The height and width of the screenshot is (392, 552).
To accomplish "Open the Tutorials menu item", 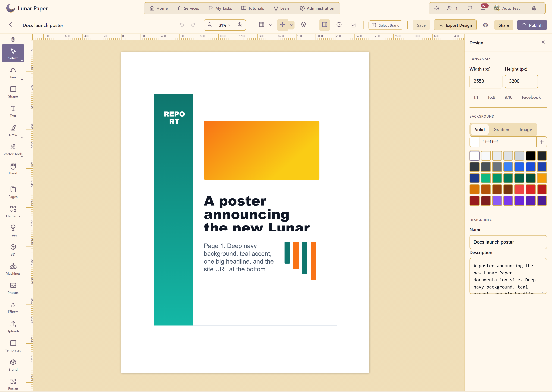I will [253, 8].
